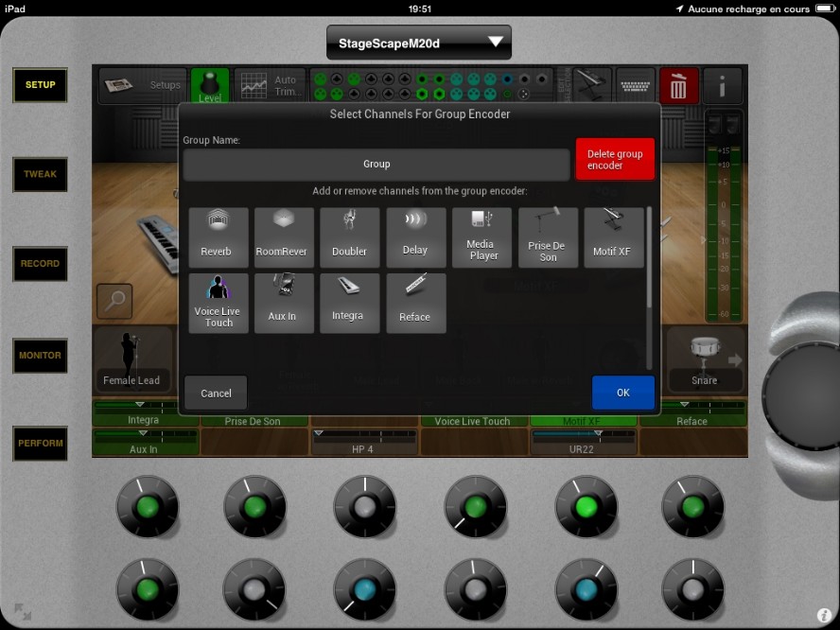Open the info icon in toolbar

(723, 86)
